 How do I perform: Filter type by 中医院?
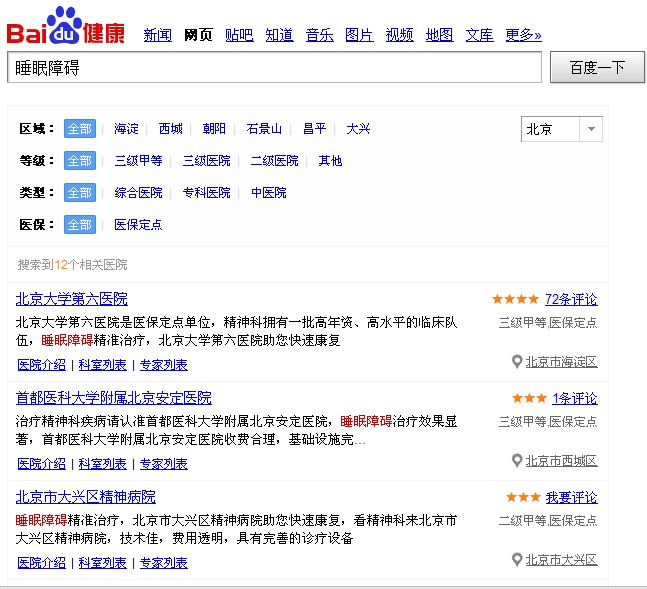click(269, 193)
